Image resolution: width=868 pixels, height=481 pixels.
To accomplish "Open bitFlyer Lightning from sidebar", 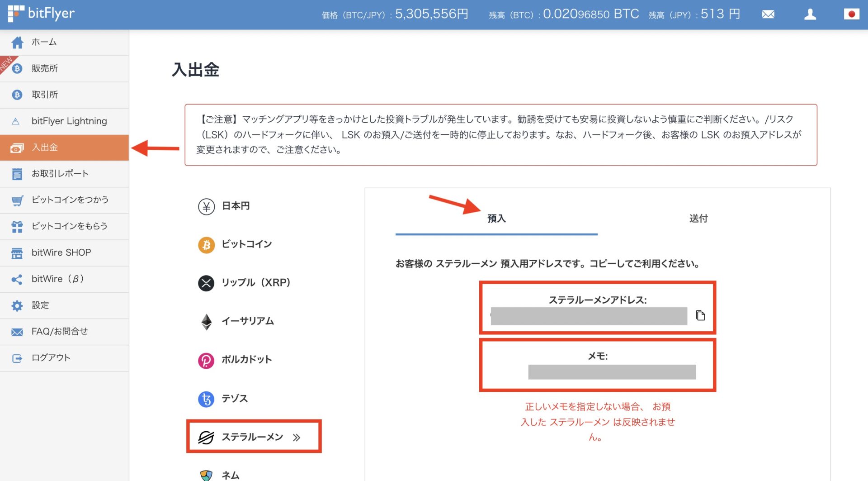I will pyautogui.click(x=69, y=121).
